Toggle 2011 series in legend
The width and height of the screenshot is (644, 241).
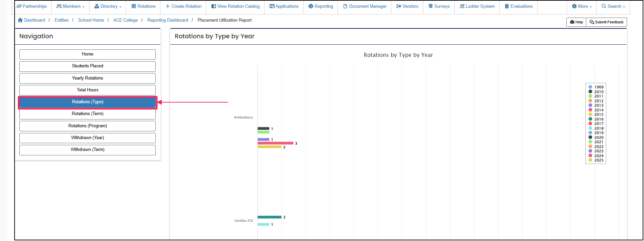596,96
